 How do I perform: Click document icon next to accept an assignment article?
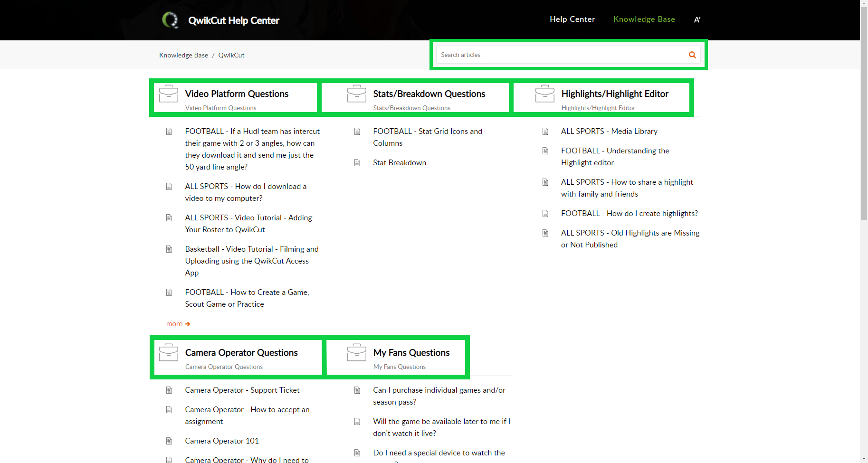pyautogui.click(x=169, y=410)
